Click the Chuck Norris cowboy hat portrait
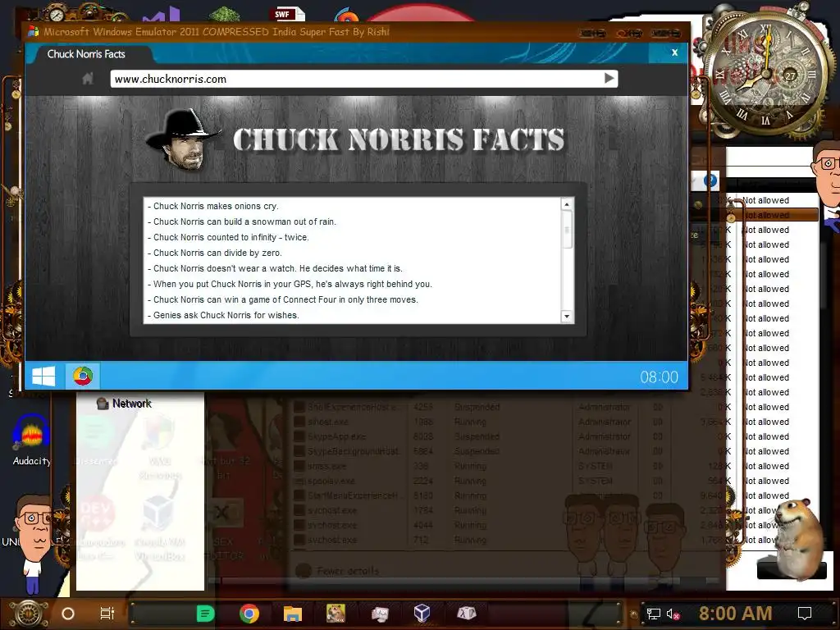Screen dimensions: 840x630 tap(182, 139)
